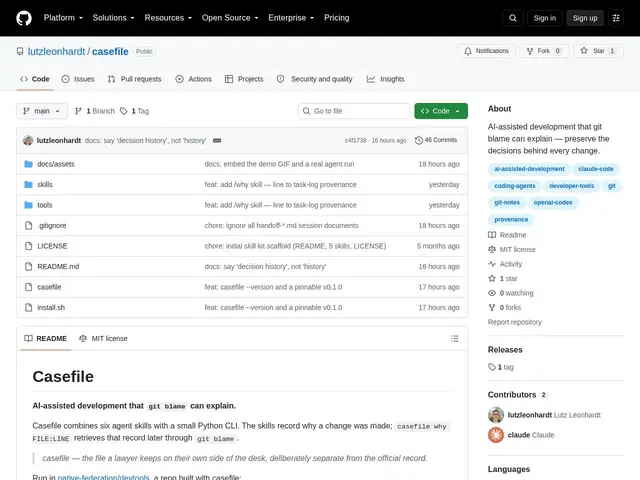Open the tools folder
Screen dimensions: 640x480
pos(44,205)
